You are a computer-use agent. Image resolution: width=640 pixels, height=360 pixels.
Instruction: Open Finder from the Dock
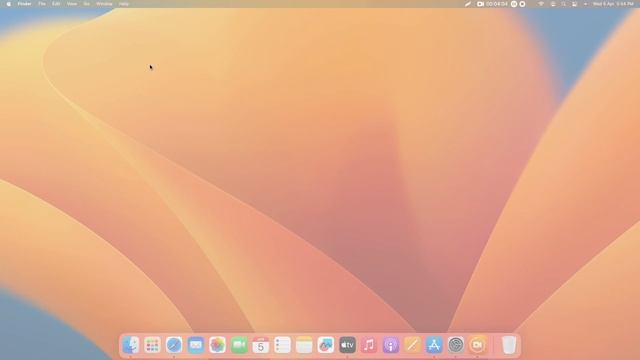131,345
